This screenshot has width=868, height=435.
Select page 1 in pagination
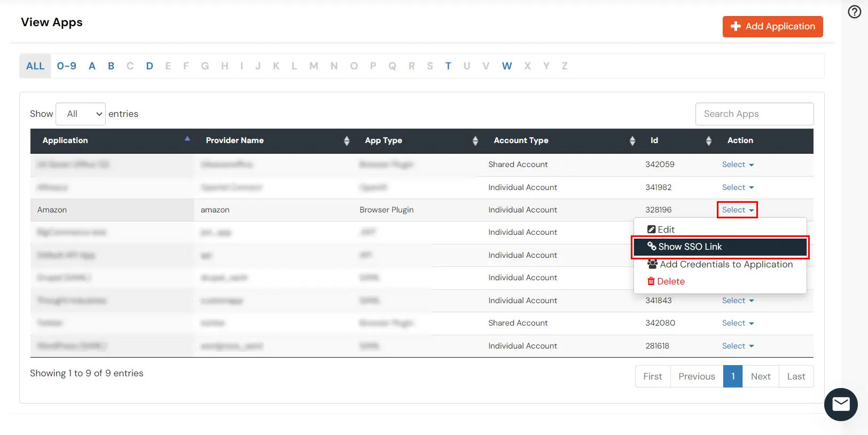[x=733, y=376]
